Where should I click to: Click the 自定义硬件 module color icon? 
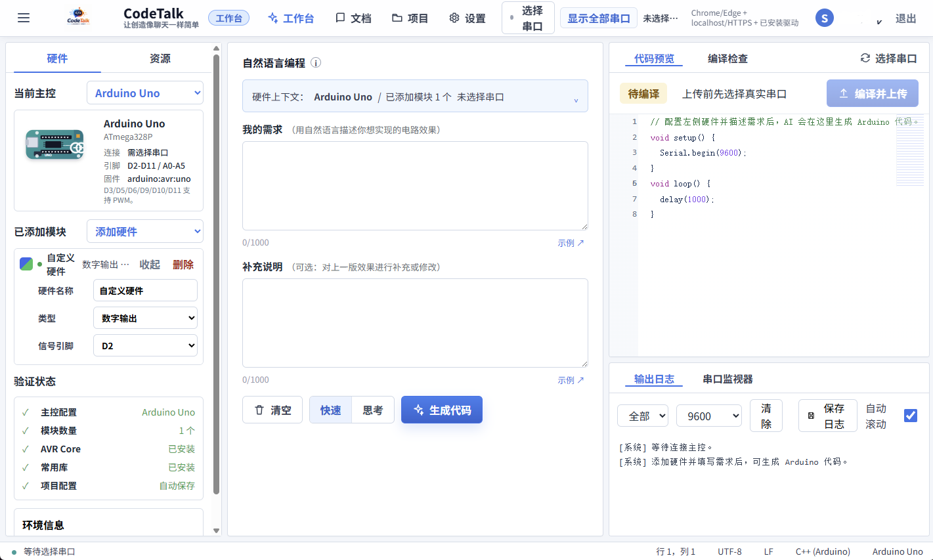[26, 264]
